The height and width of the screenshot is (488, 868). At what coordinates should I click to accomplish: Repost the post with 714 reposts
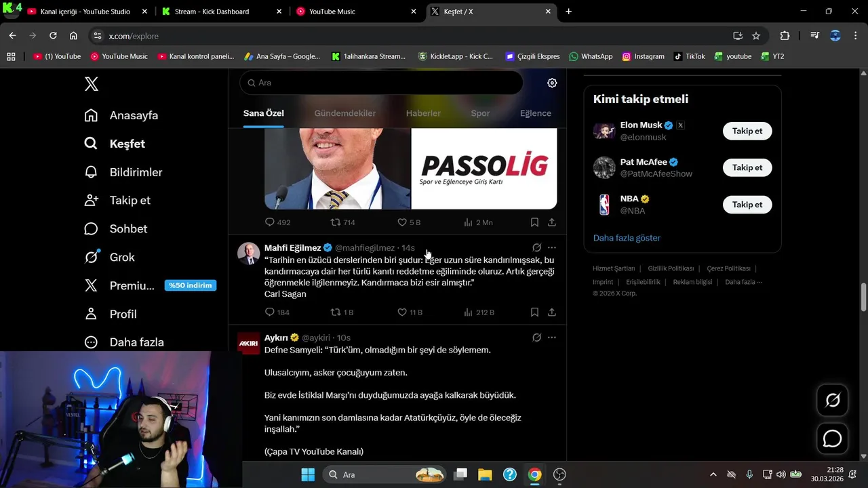[342, 222]
